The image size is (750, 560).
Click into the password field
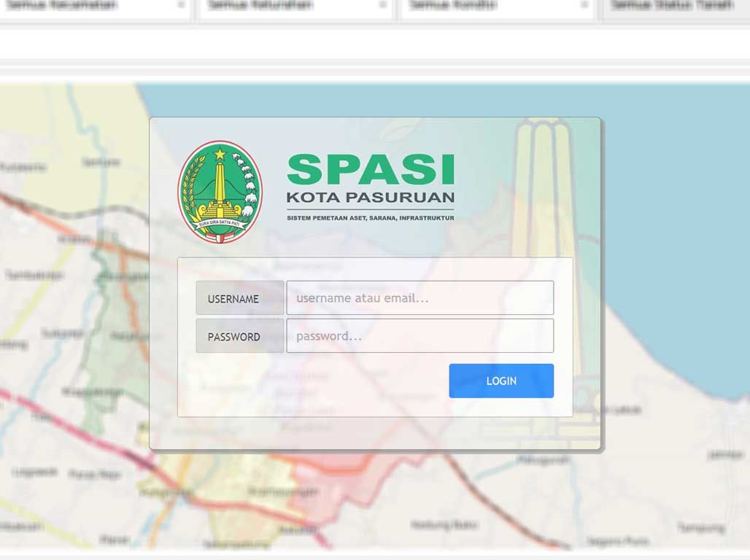(x=420, y=336)
